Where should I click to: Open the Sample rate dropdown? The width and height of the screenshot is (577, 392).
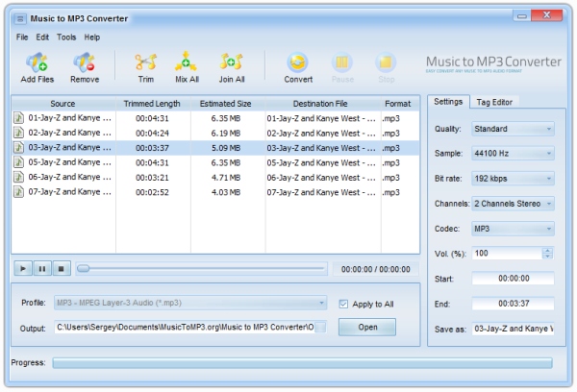513,154
